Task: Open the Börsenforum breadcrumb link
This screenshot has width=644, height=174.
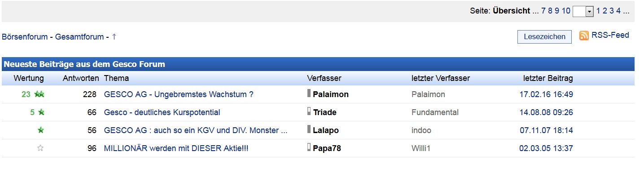Action: tap(25, 37)
